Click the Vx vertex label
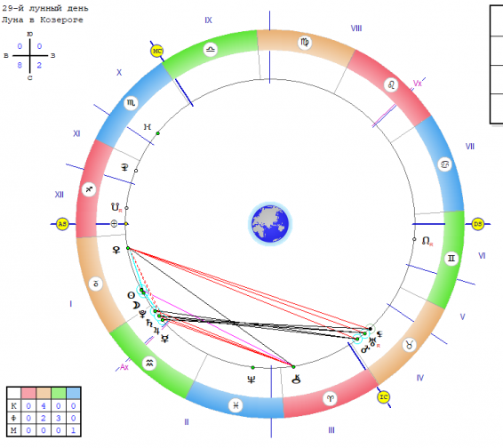Image resolution: width=503 pixels, height=448 pixels. tap(417, 84)
